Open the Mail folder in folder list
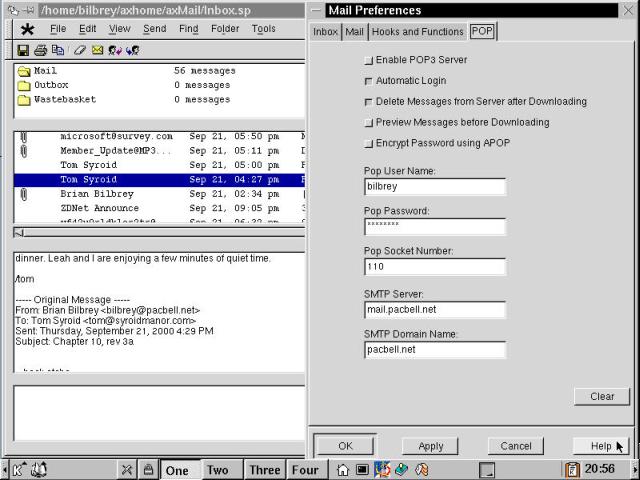The height and width of the screenshot is (480, 640). pyautogui.click(x=45, y=71)
